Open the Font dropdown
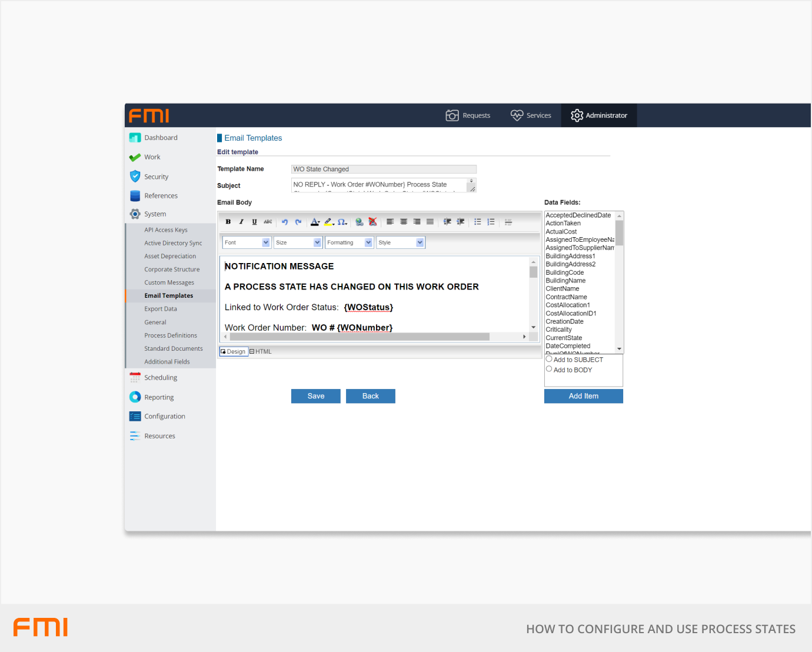The image size is (812, 652). pyautogui.click(x=246, y=242)
